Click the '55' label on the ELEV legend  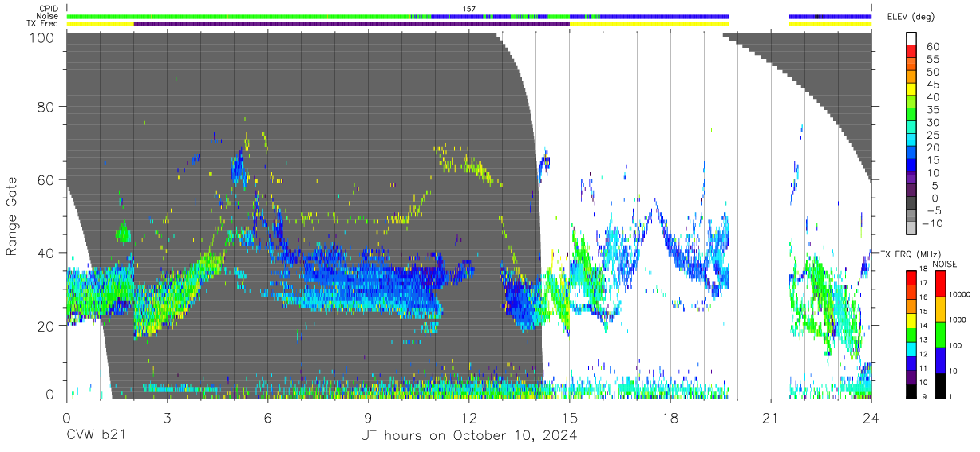click(x=931, y=60)
